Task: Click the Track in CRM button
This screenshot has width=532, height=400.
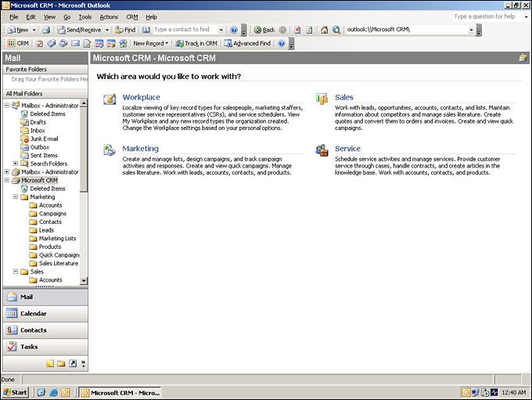Action: click(x=196, y=43)
